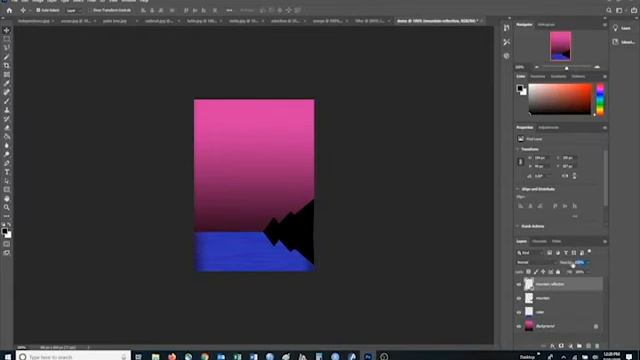Collapse the Transform section
The height and width of the screenshot is (360, 640).
tap(518, 149)
